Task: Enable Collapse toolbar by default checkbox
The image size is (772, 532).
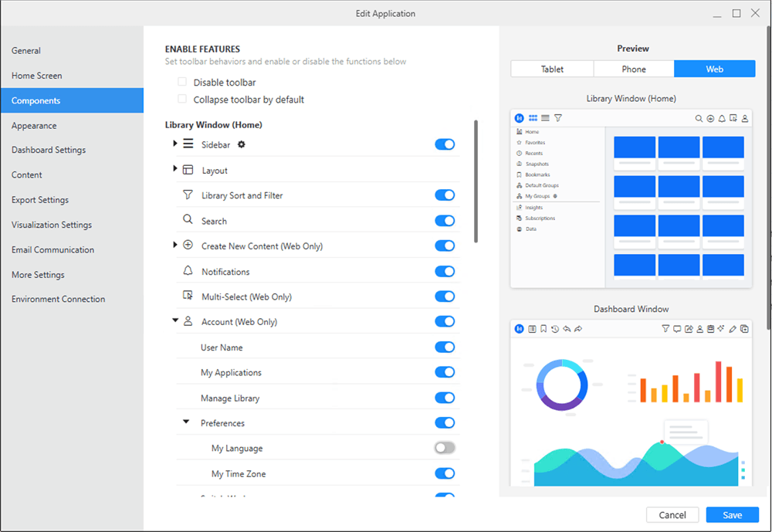Action: [182, 99]
